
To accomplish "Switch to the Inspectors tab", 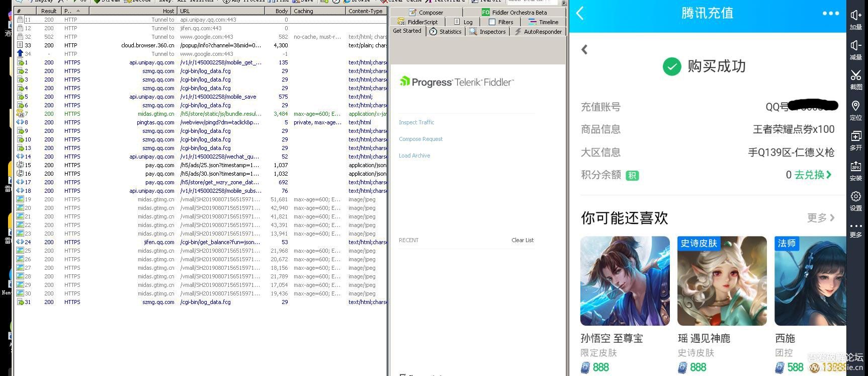I will pyautogui.click(x=488, y=32).
